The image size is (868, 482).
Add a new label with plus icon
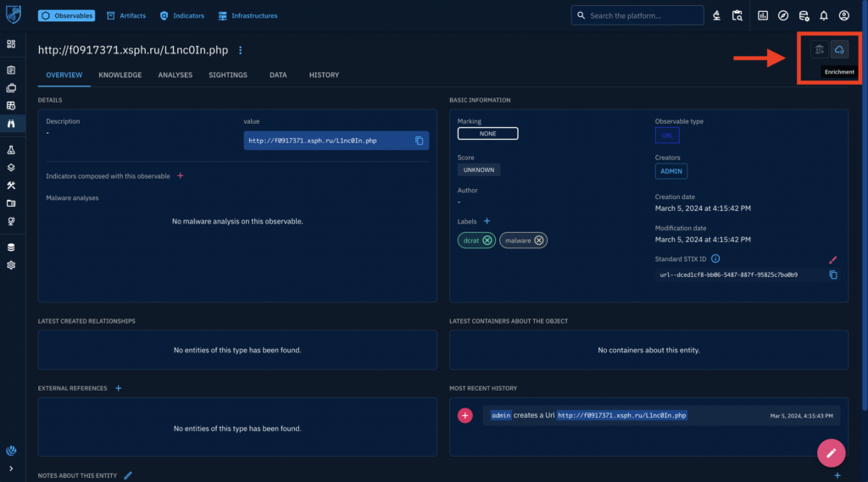[487, 221]
